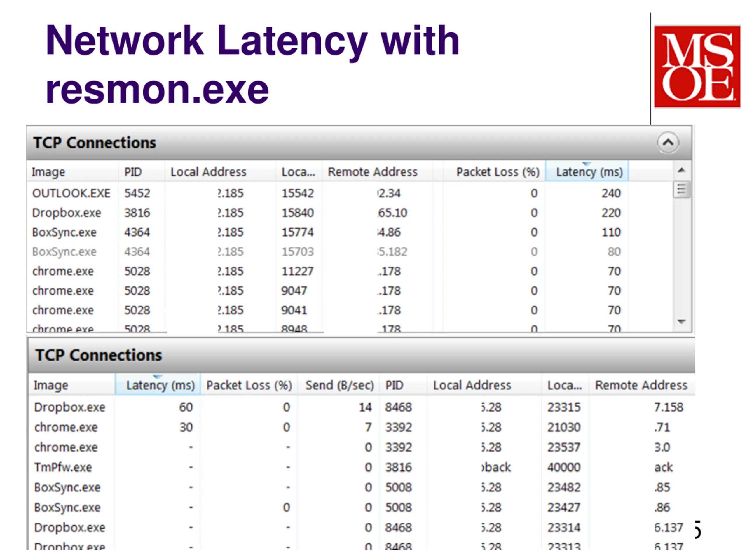Viewport: 747px width, 560px height.
Task: Select lower chrome.exe row with latency 30
Action: (x=362, y=427)
